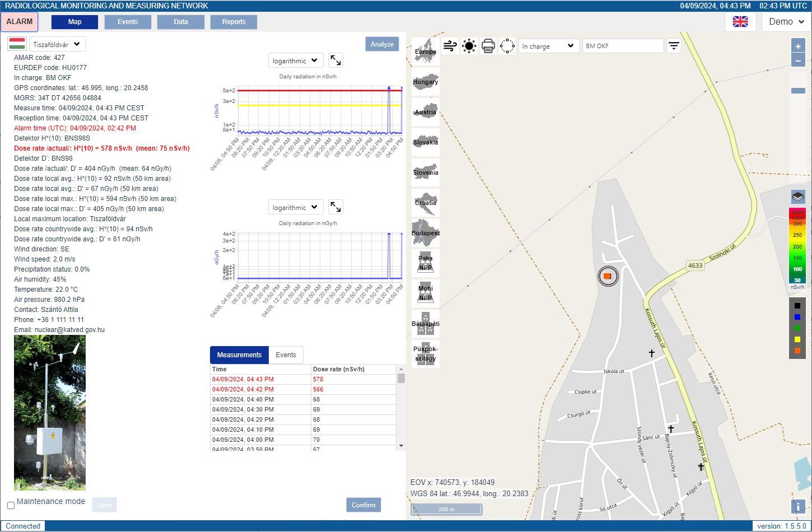Select measurement row 04:40 PM
The height and width of the screenshot is (532, 812).
(303, 399)
